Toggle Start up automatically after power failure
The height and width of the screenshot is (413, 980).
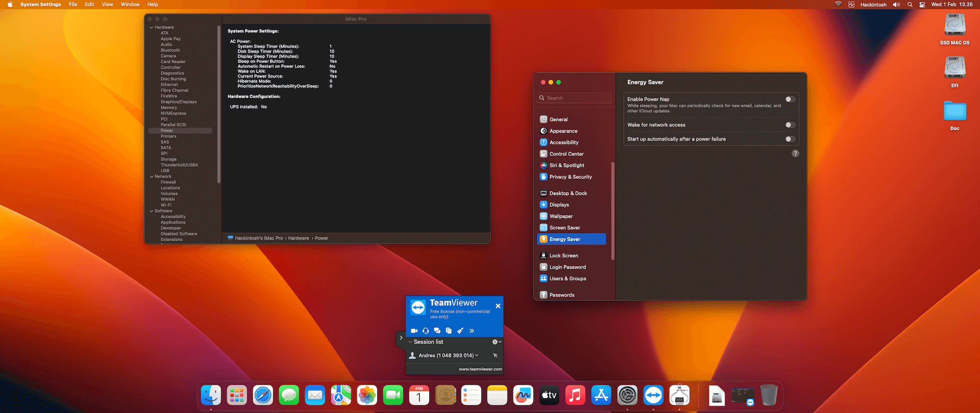pos(790,139)
